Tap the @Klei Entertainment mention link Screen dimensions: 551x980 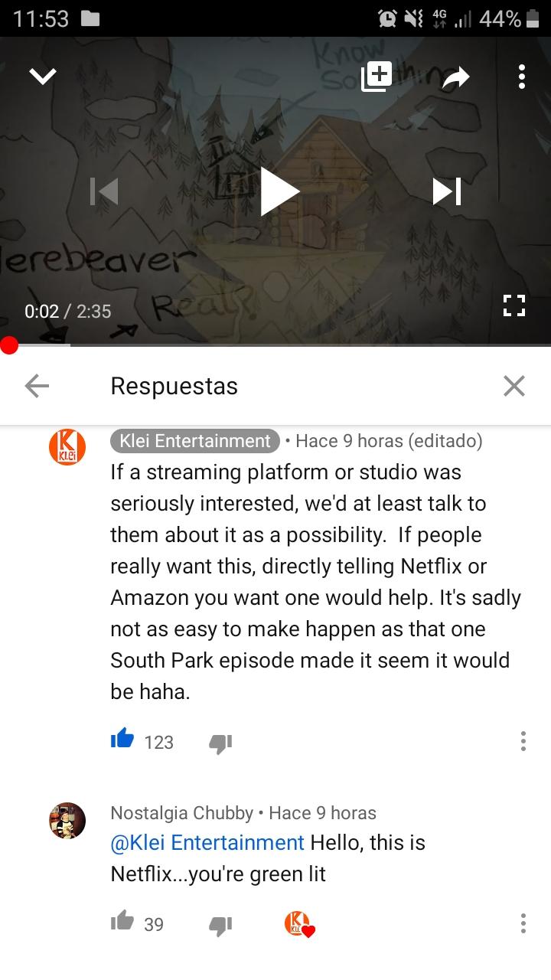click(x=207, y=842)
